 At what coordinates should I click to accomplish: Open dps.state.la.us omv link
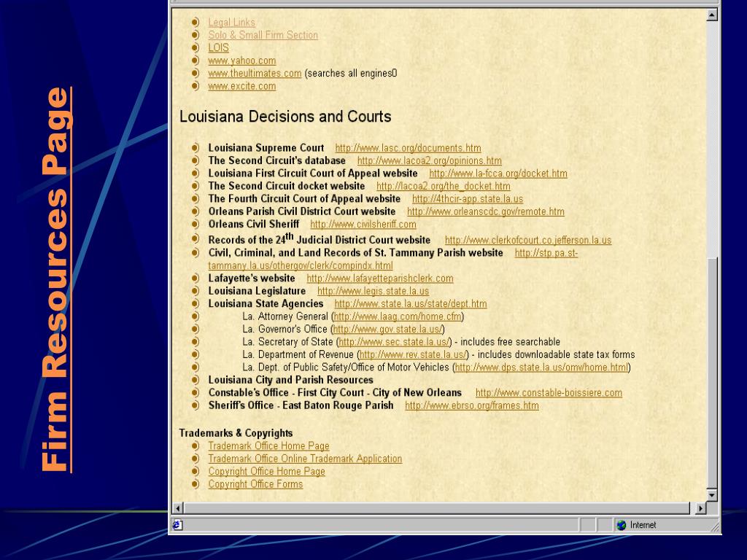[x=542, y=367]
